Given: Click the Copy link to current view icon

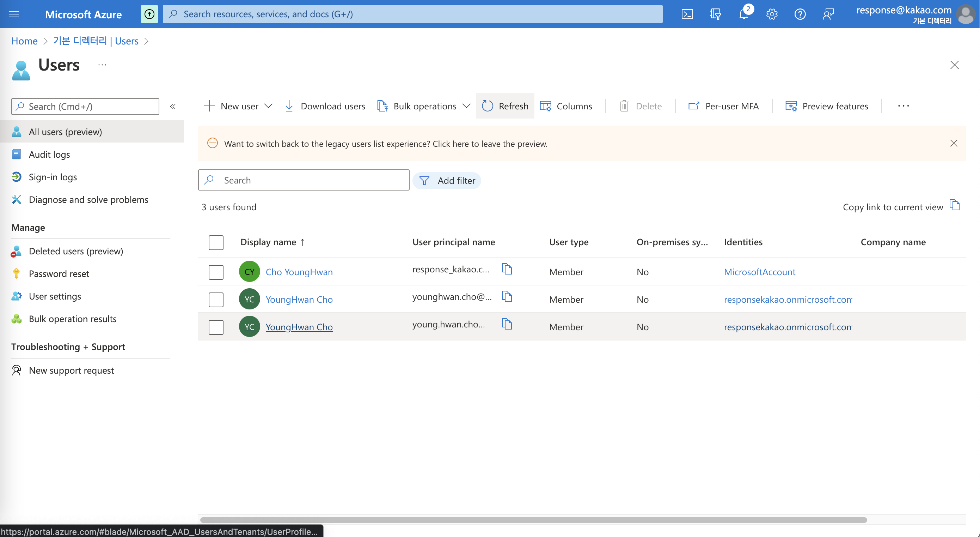Looking at the screenshot, I should [955, 205].
